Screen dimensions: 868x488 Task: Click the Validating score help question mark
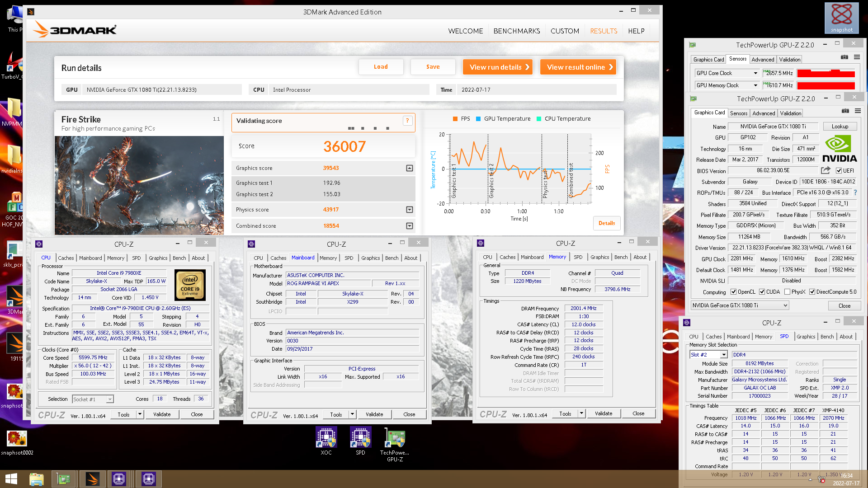coord(407,121)
